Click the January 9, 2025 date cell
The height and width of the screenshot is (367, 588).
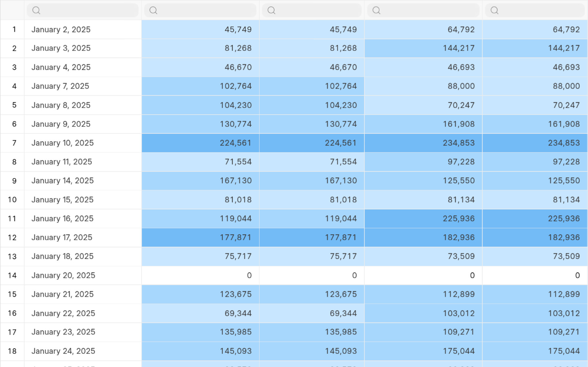(83, 124)
